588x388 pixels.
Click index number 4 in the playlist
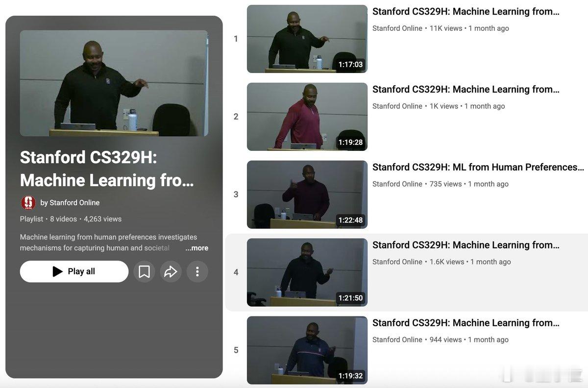(x=236, y=272)
